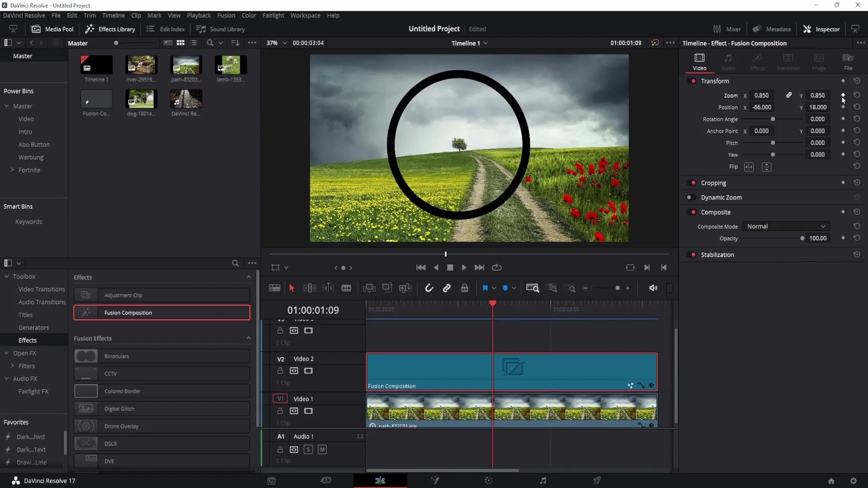Click the Audio mute speaker icon

[x=653, y=288]
